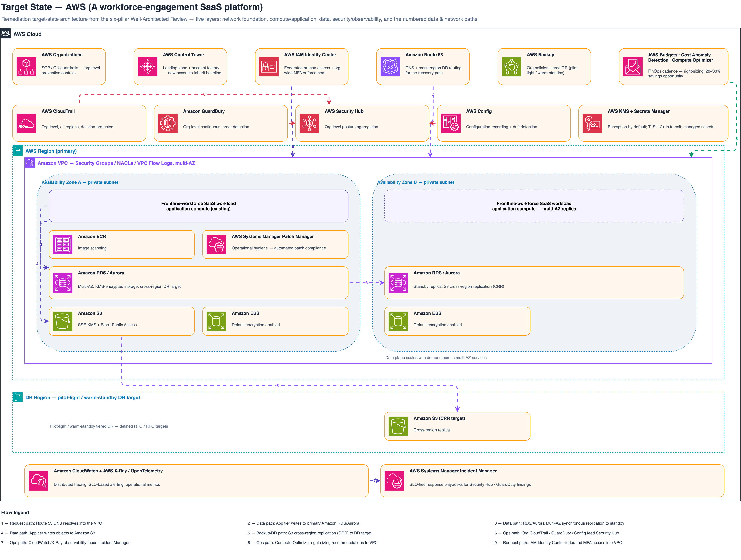Click the Amazon VPC cloud icon
Image resolution: width=741 pixels, height=560 pixels.
(x=30, y=163)
